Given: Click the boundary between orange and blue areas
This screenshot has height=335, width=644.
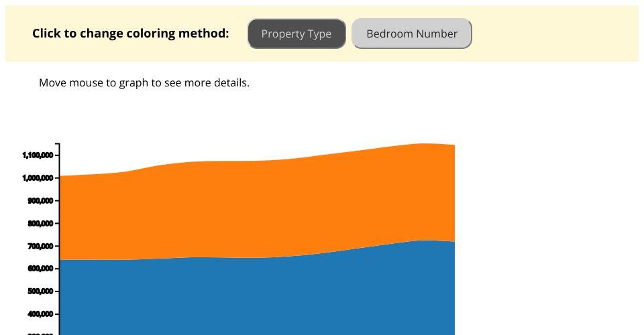Looking at the screenshot, I should pyautogui.click(x=255, y=258).
